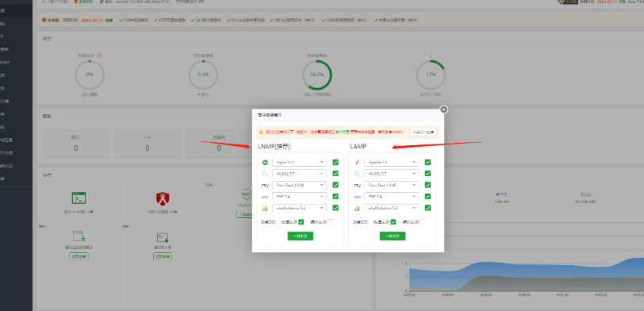
Task: Click the Apache feather icon in LAMP list
Action: [x=357, y=163]
